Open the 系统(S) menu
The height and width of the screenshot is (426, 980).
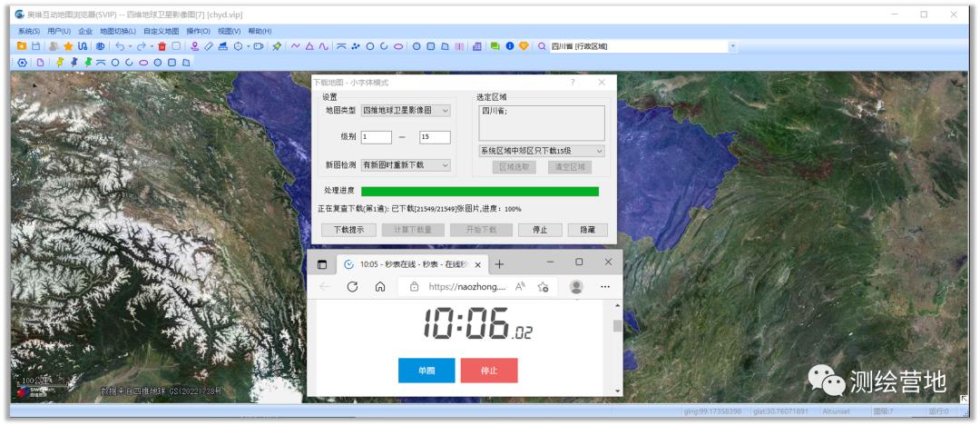(29, 31)
